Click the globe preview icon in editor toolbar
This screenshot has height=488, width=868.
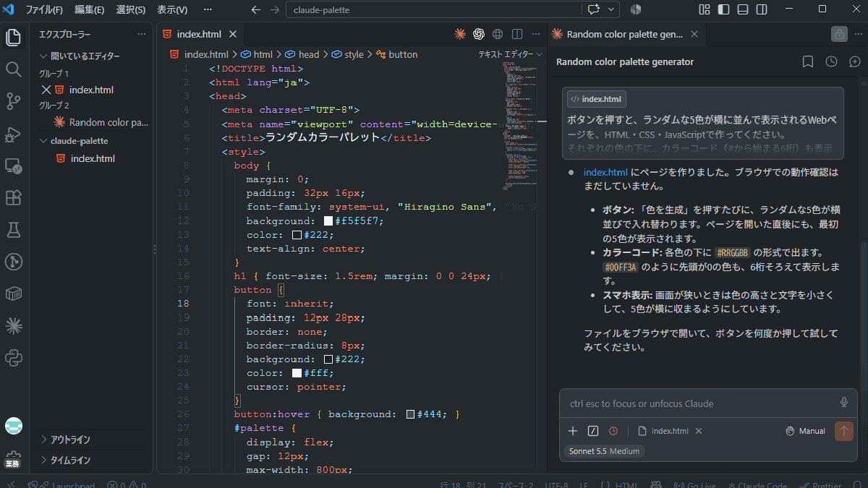498,34
